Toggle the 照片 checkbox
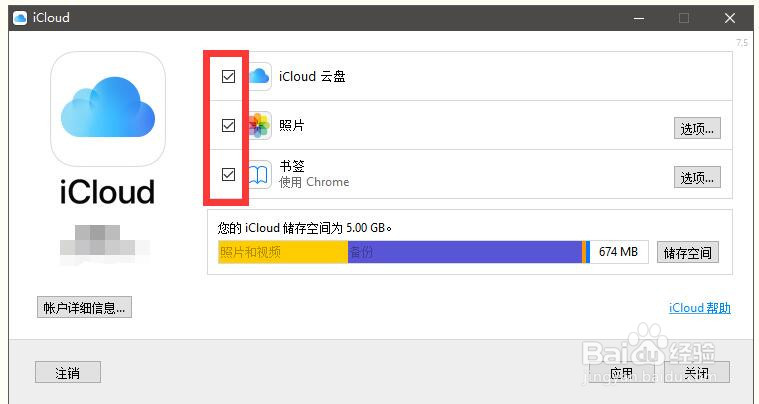Viewport: 759px width, 404px height. (229, 126)
